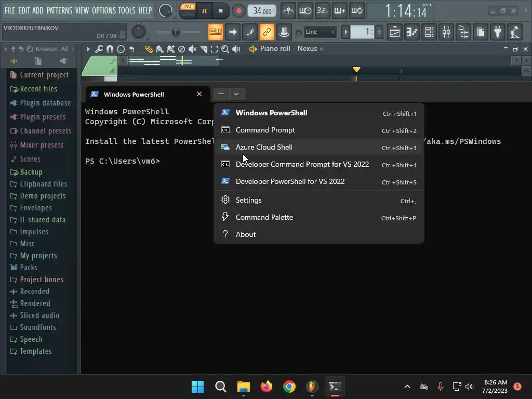
Task: Choose Developer PowerShell for VS 2022
Action: coord(319,181)
